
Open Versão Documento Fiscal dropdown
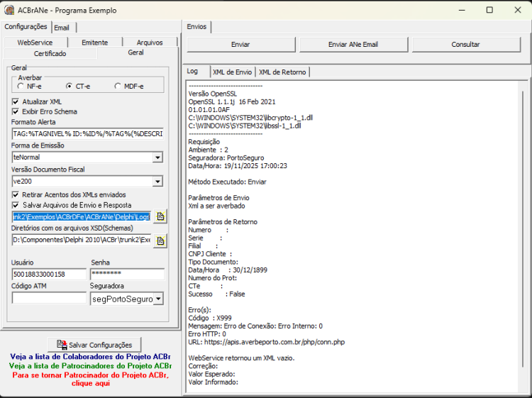click(157, 182)
